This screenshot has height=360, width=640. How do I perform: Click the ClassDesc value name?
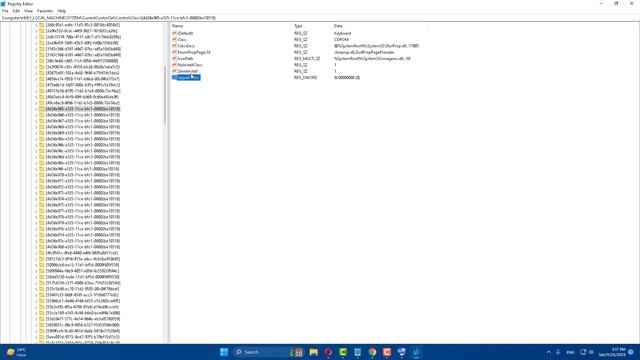click(186, 46)
